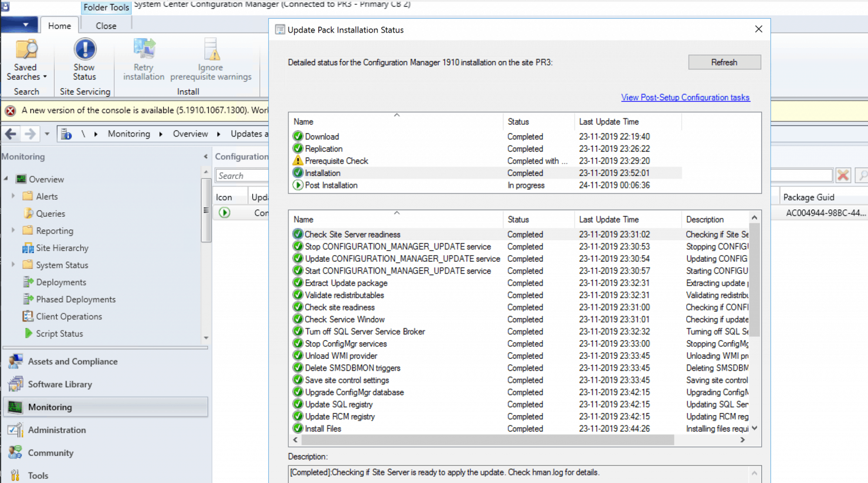Open Script Status node
Viewport: 868px width, 483px height.
[x=59, y=334]
